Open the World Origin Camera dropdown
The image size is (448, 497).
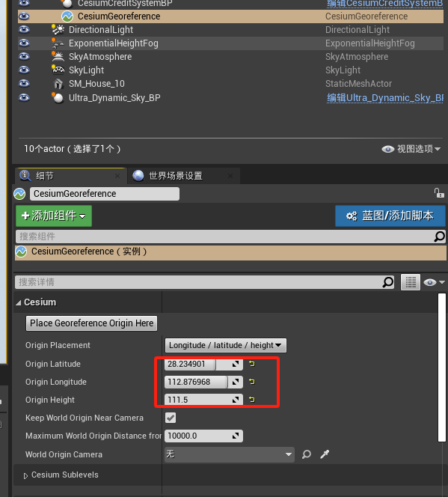coord(230,454)
